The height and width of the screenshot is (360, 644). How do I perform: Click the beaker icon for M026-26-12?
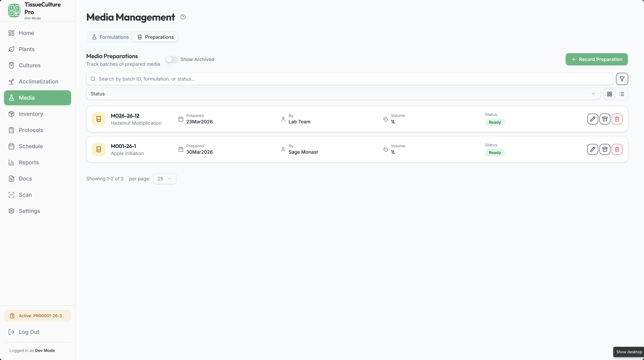pyautogui.click(x=99, y=119)
